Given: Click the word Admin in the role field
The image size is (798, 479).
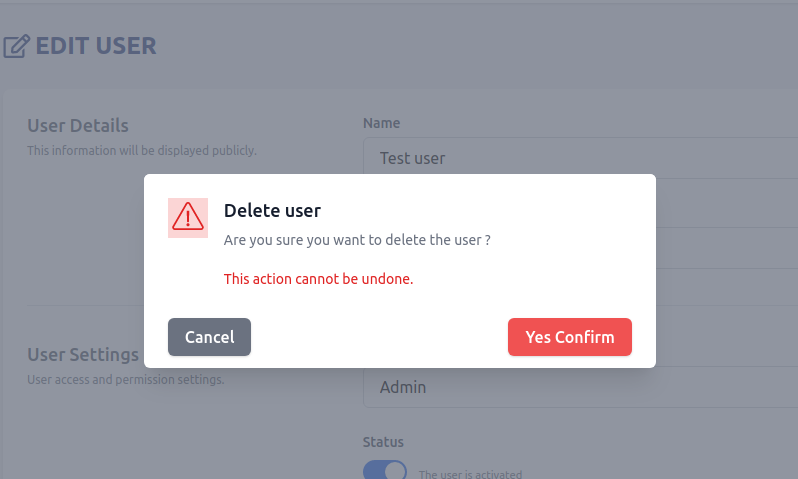Looking at the screenshot, I should point(403,387).
